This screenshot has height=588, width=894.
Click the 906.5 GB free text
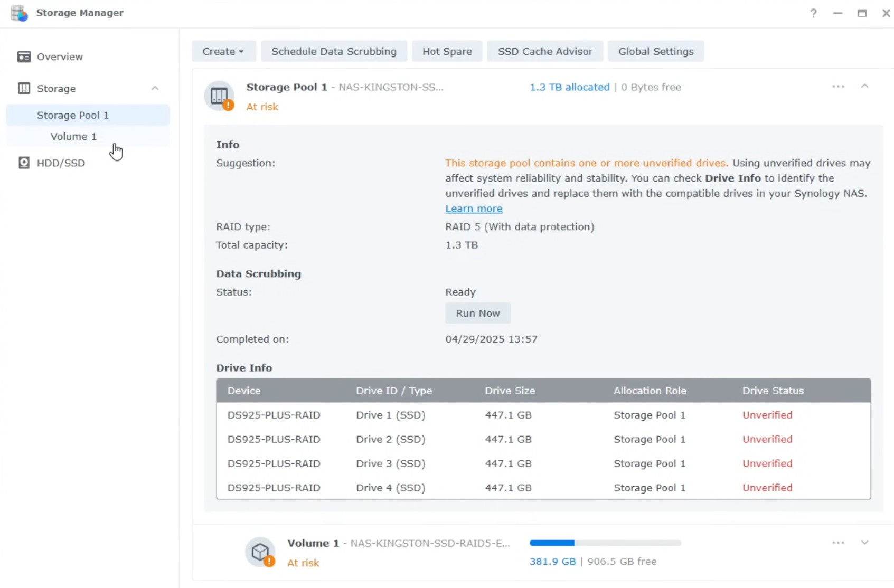pos(622,562)
